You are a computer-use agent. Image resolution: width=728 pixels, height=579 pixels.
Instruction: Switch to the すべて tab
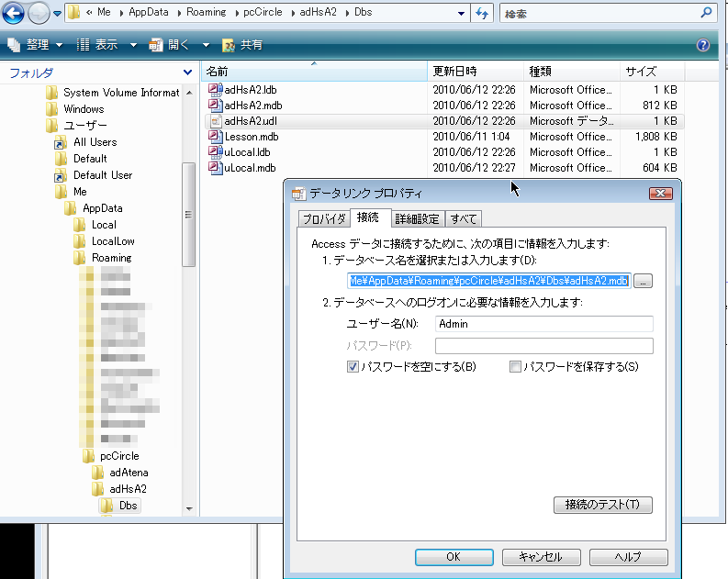click(x=464, y=219)
